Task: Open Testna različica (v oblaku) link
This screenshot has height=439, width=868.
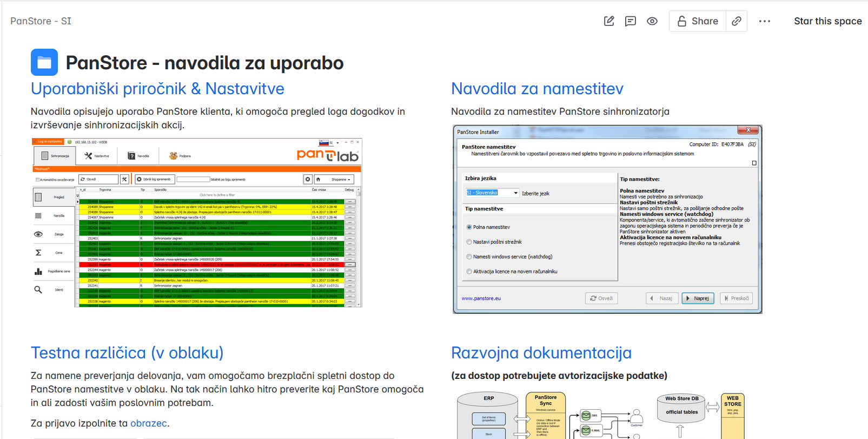Action: [127, 352]
